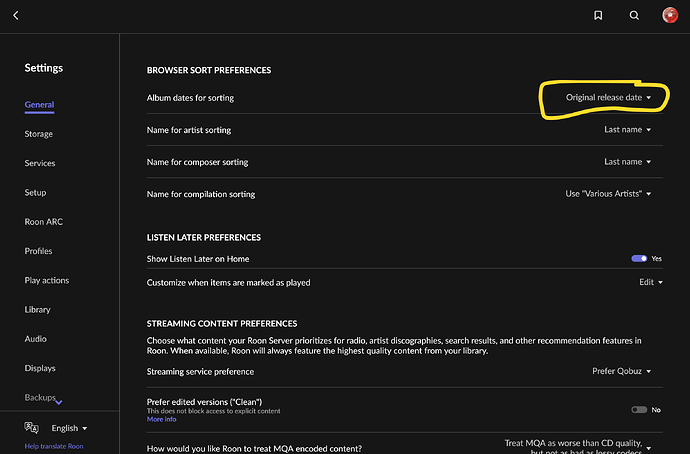Click the Name for compilation sorting label

tap(201, 194)
